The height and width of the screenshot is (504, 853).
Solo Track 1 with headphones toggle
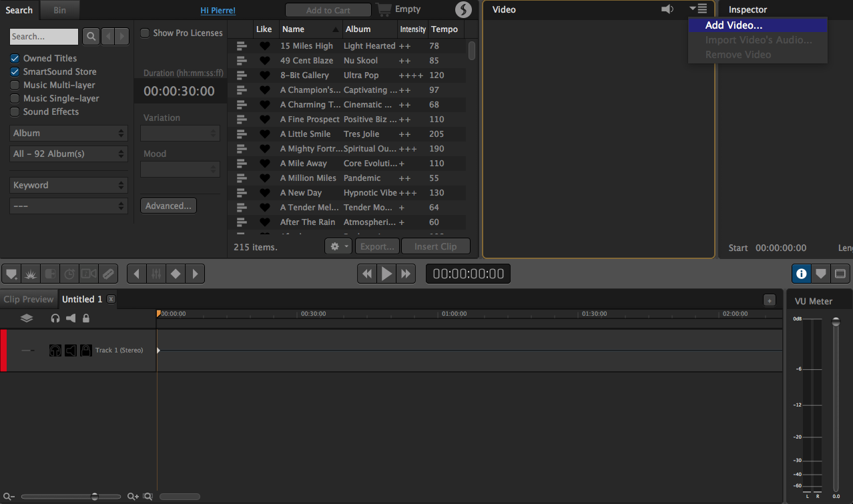pyautogui.click(x=55, y=350)
